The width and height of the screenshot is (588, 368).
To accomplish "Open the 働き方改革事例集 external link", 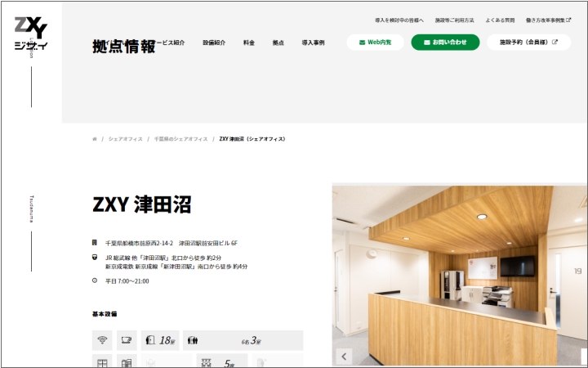I will pyautogui.click(x=548, y=20).
